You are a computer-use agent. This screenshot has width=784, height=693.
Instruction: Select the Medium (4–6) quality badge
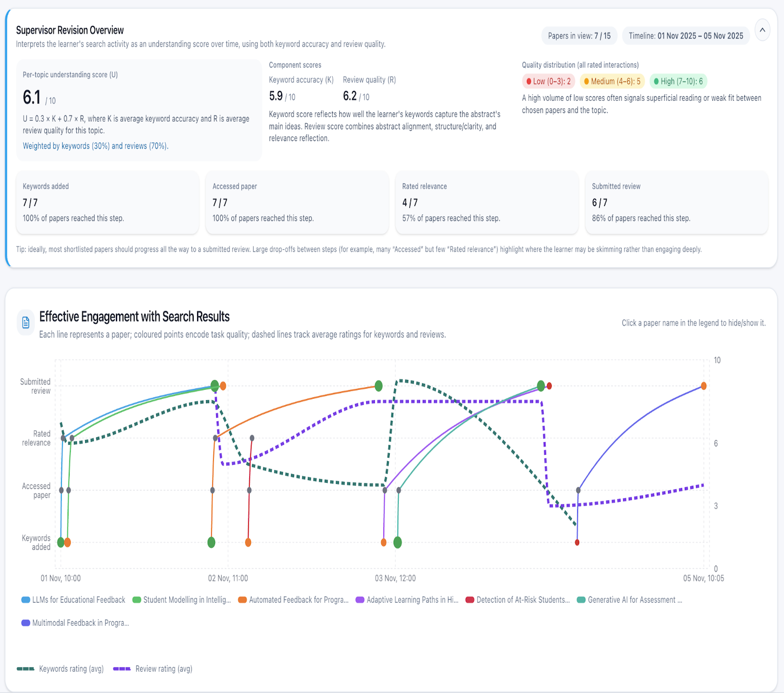pyautogui.click(x=612, y=81)
